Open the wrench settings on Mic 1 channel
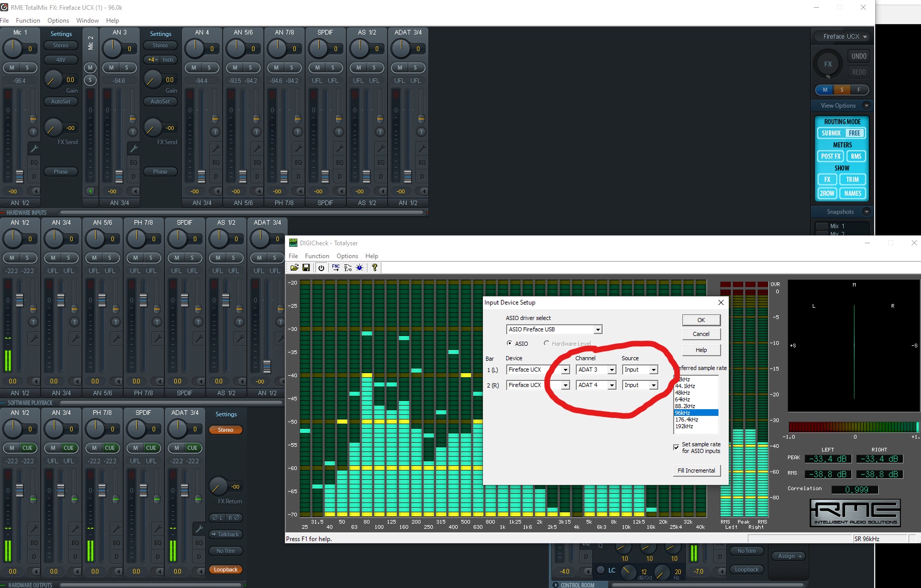Image resolution: width=921 pixels, height=588 pixels. point(34,149)
